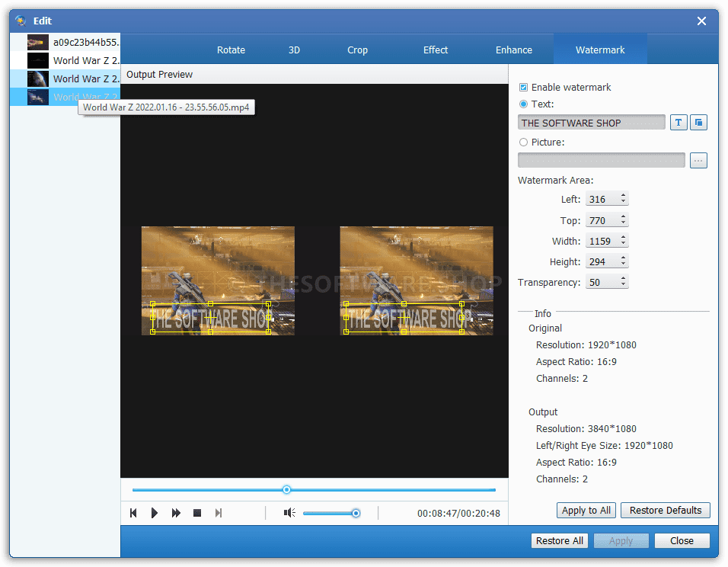Open the Crop tab
Screen dimensions: 728x567
tap(357, 50)
